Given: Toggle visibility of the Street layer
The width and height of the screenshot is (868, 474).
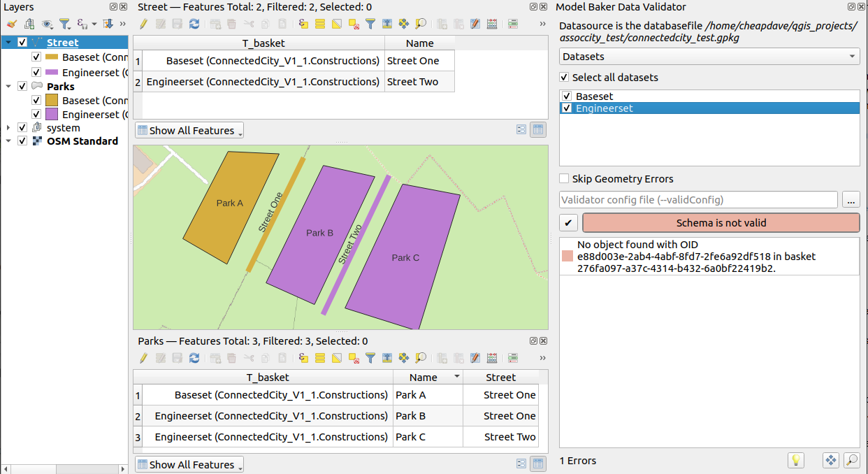Looking at the screenshot, I should click(x=22, y=43).
